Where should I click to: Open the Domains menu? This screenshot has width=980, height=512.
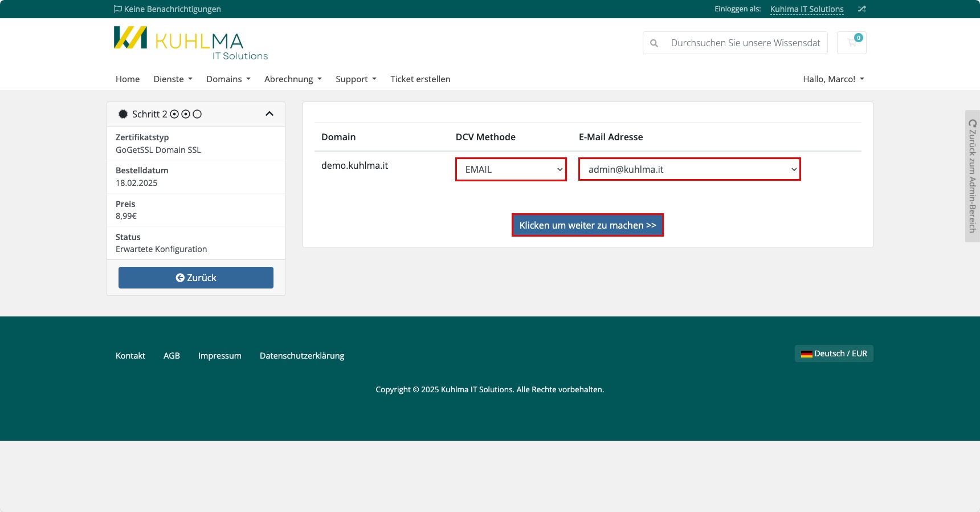click(228, 79)
